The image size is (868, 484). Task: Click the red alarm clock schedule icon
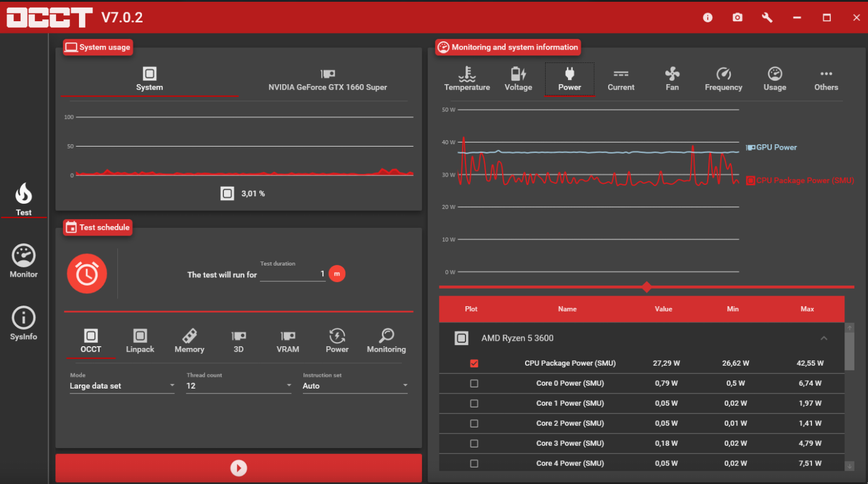pos(87,274)
